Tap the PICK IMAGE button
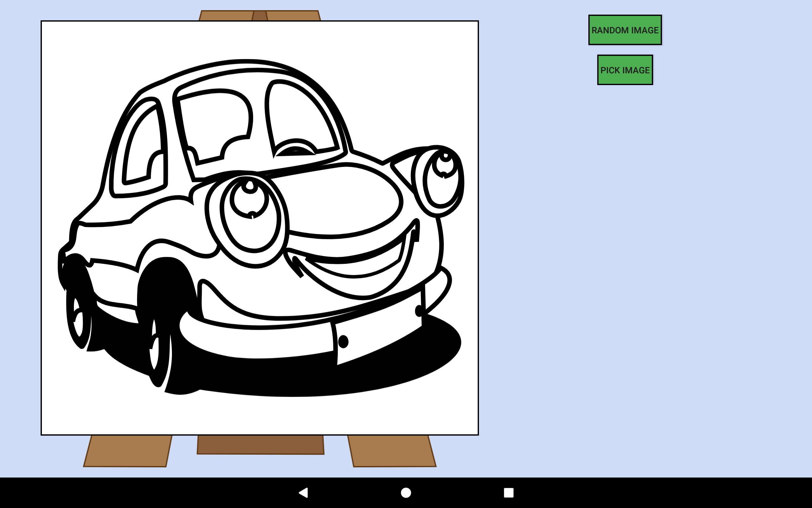This screenshot has height=508, width=812. click(625, 70)
